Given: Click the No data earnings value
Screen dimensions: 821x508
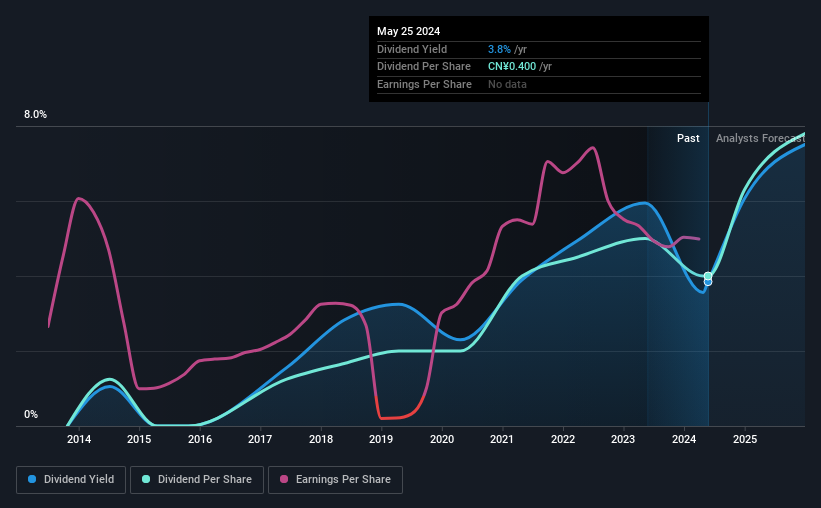Looking at the screenshot, I should 507,84.
